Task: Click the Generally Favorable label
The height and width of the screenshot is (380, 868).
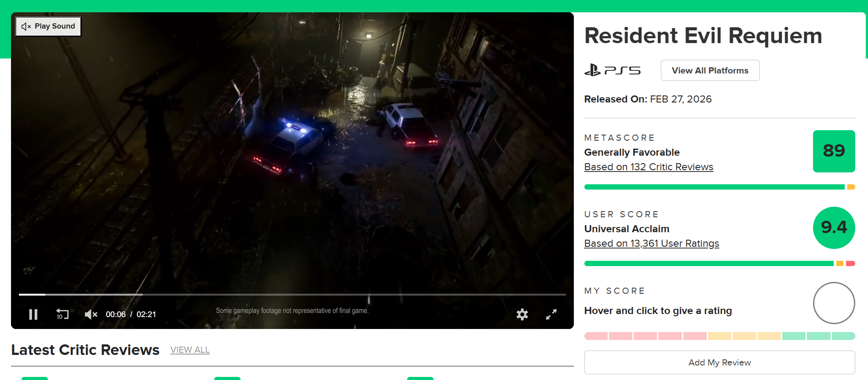Action: pyautogui.click(x=632, y=153)
